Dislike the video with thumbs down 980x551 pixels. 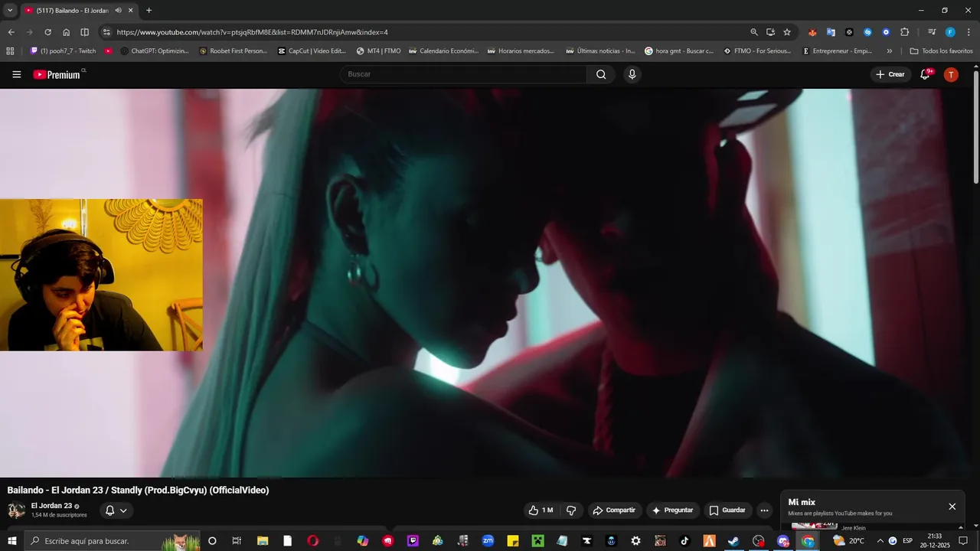(x=571, y=510)
